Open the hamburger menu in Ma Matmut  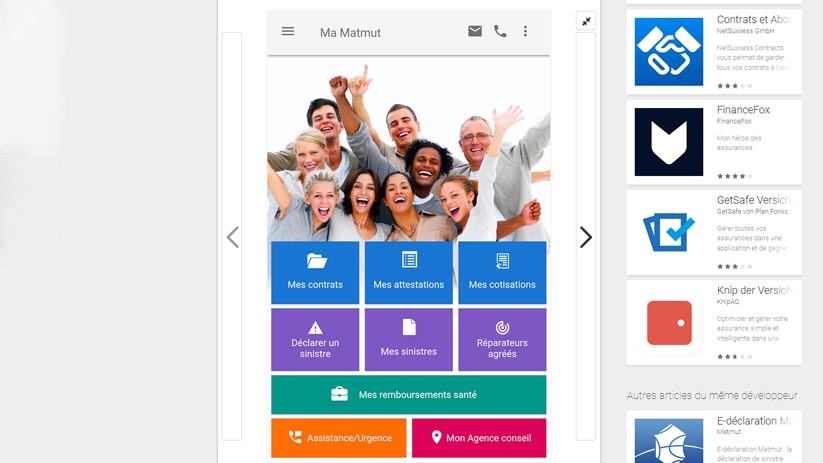[x=288, y=31]
